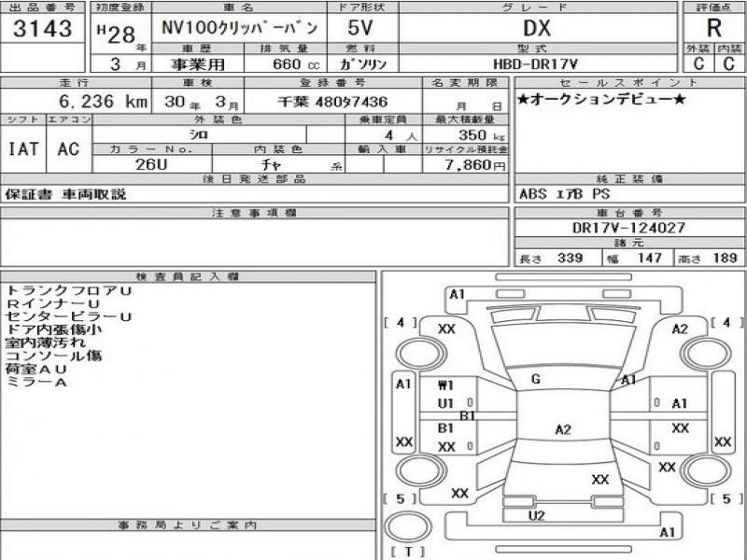Select the DX grade value
This screenshot has width=747, height=560.
coord(537,29)
